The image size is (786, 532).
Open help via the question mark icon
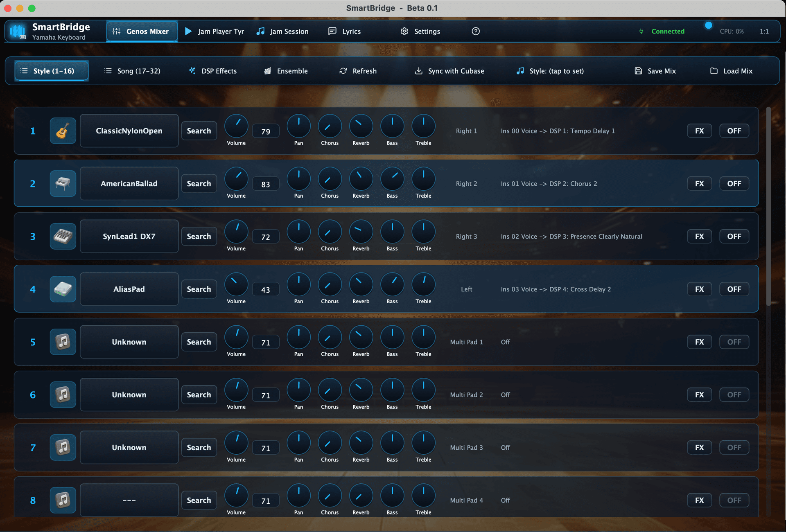[476, 32]
